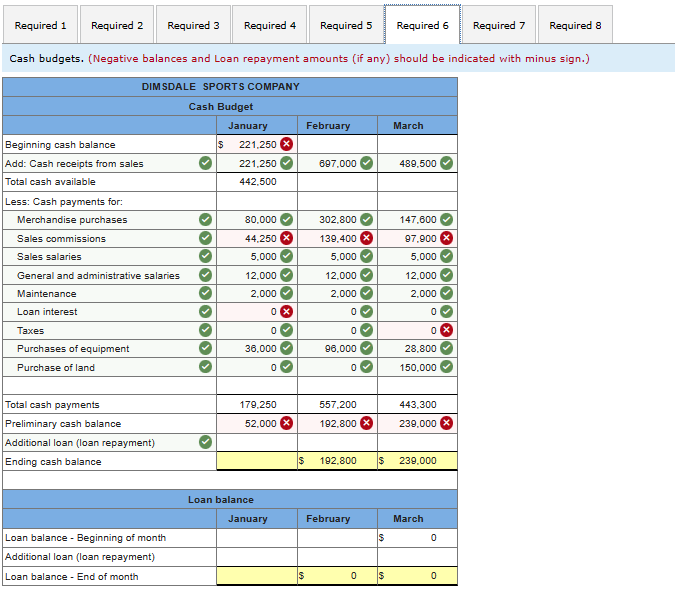Open the Required 2 tab
675x593 pixels.
click(117, 25)
